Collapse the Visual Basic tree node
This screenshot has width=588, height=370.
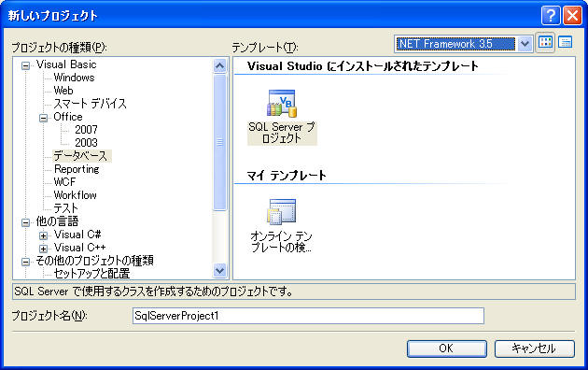click(25, 66)
